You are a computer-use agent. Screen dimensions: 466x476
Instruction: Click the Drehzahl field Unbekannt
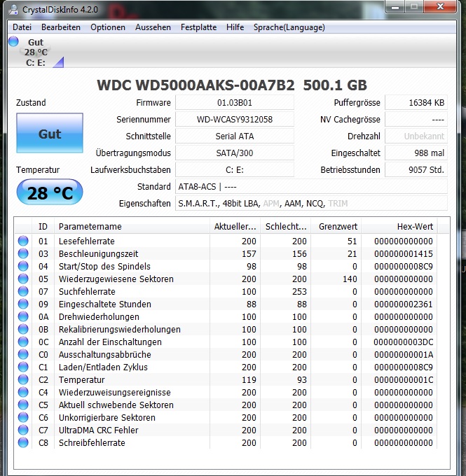416,136
